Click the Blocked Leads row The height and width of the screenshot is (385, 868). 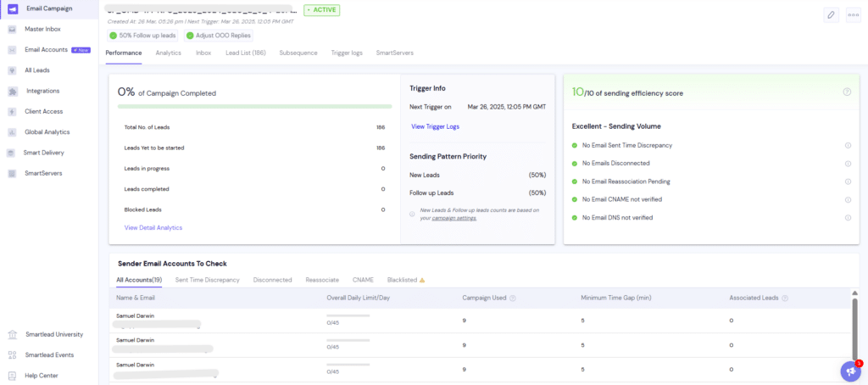(254, 210)
